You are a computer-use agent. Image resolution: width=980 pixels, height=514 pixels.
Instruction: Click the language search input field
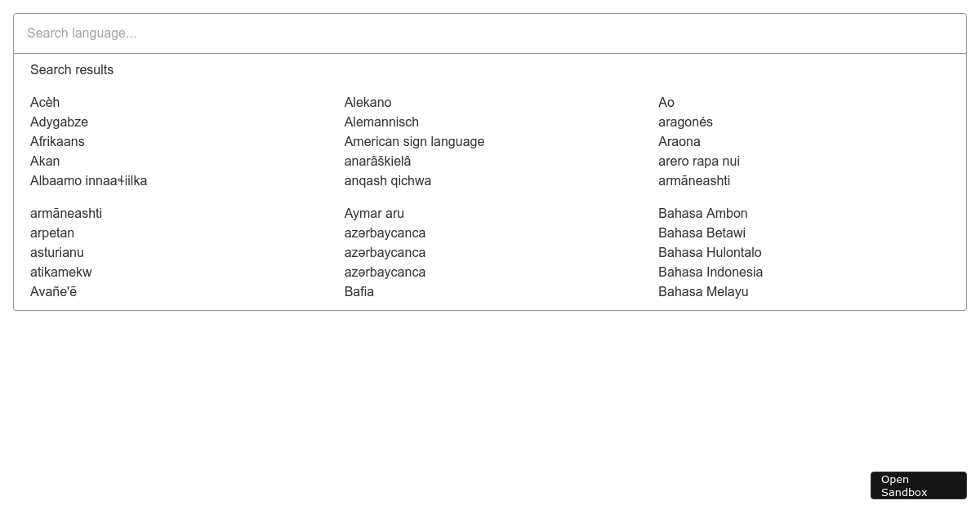pyautogui.click(x=490, y=33)
